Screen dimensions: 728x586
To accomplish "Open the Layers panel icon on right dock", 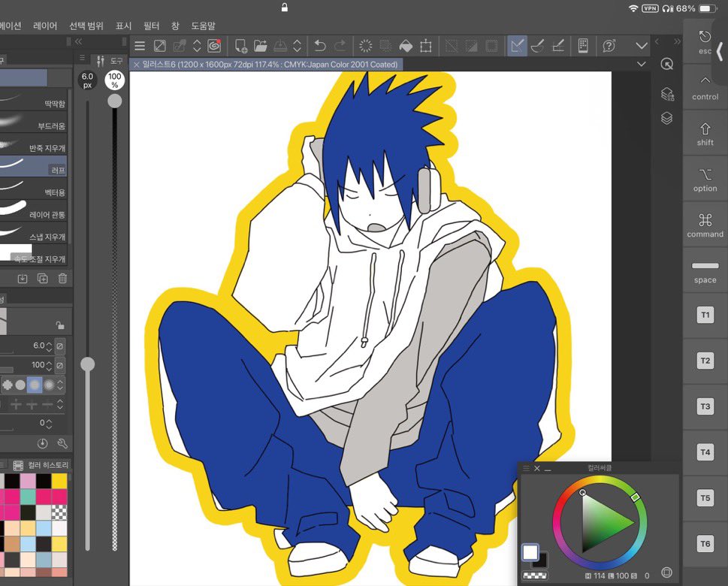I will click(x=667, y=119).
